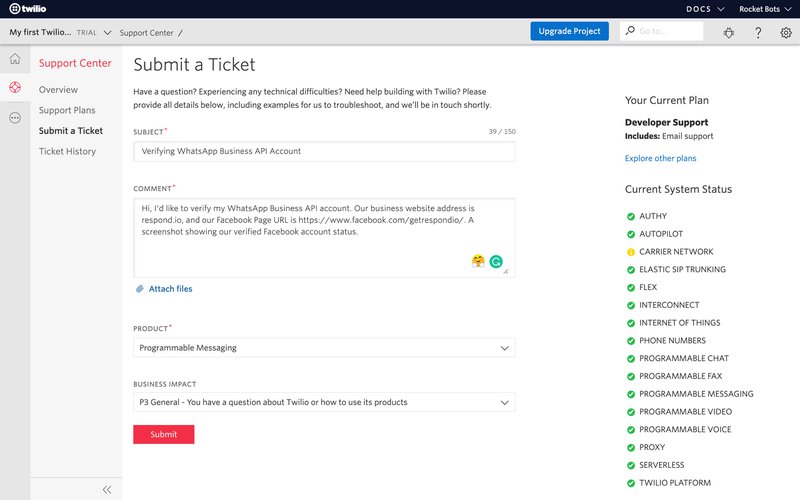Click the 39 / 150 character counter

(502, 132)
